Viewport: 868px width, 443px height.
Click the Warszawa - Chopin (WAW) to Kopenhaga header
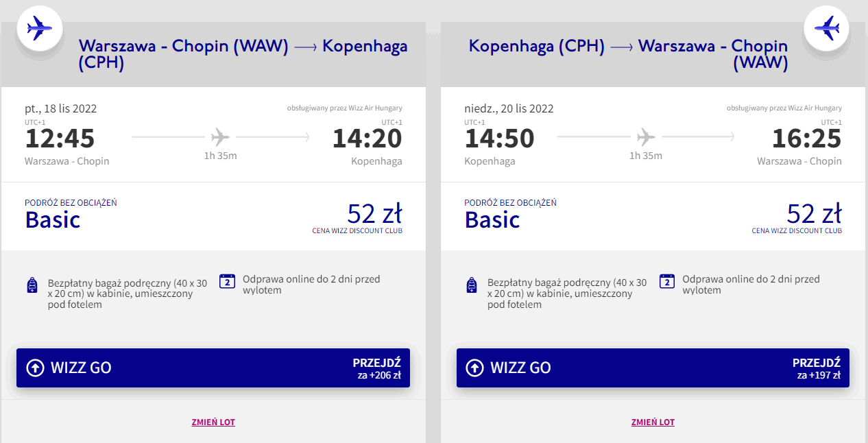tap(243, 54)
